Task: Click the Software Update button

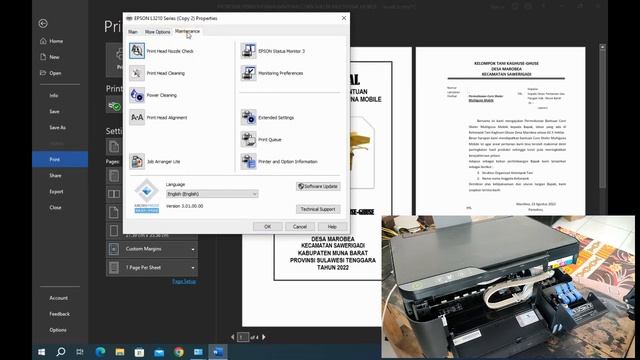Action: (318, 186)
